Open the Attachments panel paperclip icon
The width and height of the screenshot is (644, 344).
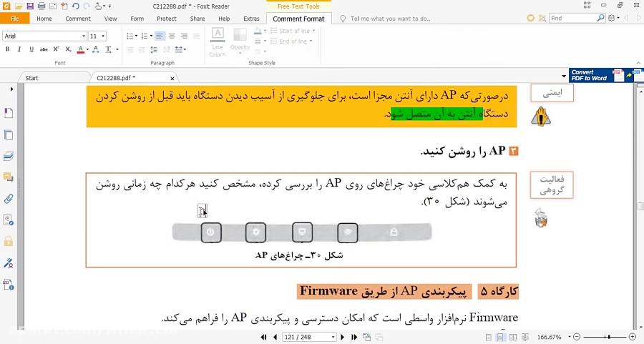point(9,198)
